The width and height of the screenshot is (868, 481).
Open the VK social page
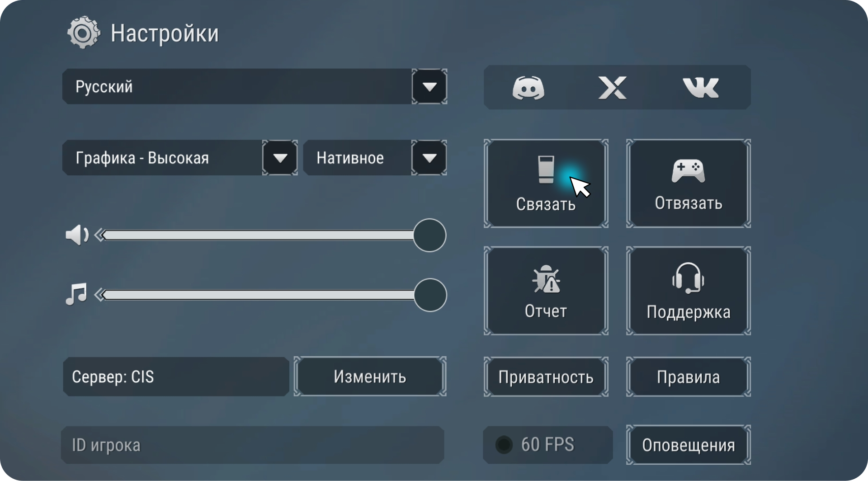(x=700, y=88)
